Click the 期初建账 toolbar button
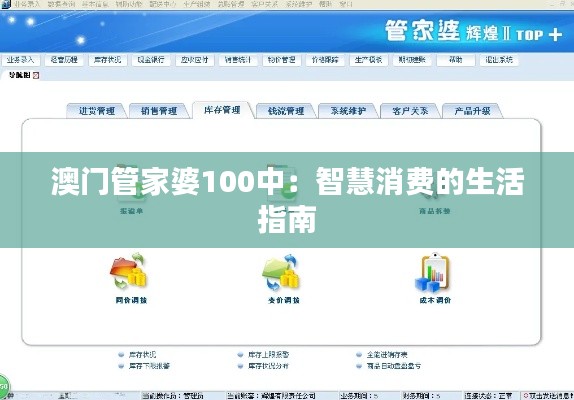 tap(412, 60)
